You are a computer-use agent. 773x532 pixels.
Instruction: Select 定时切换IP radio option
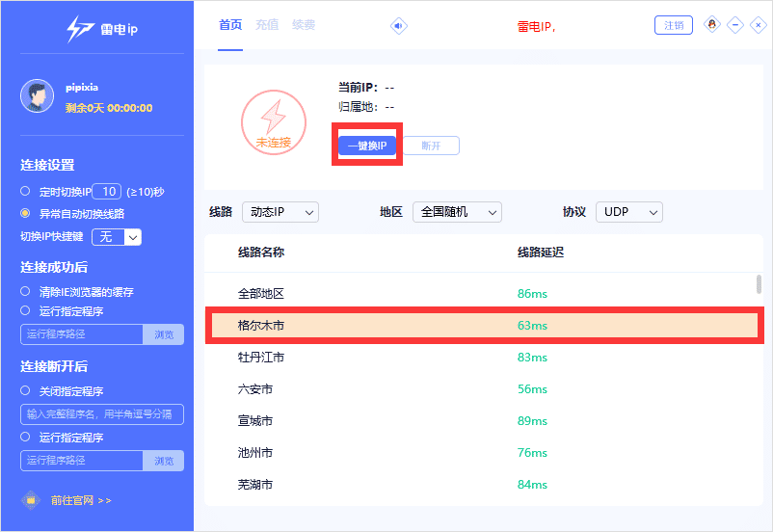(25, 191)
